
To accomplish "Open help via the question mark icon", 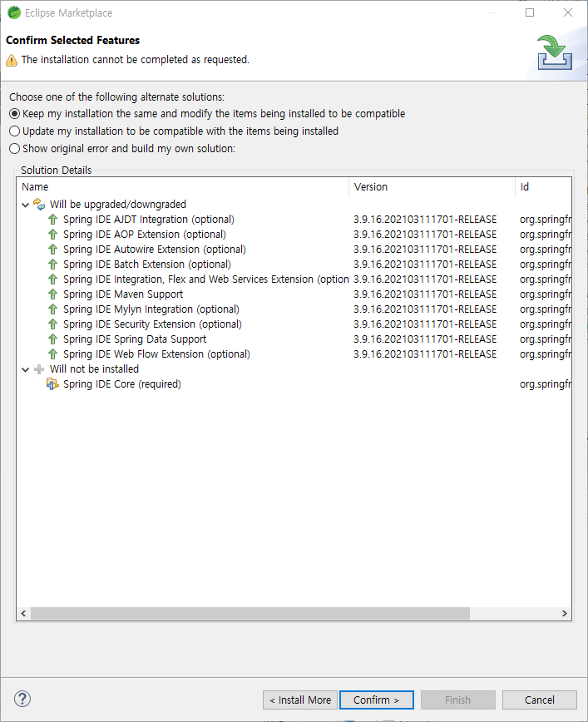I will 22,699.
